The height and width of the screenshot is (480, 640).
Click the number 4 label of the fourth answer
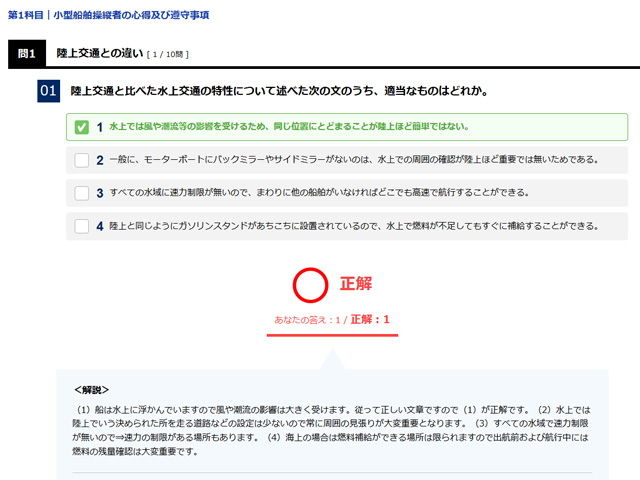(x=100, y=226)
